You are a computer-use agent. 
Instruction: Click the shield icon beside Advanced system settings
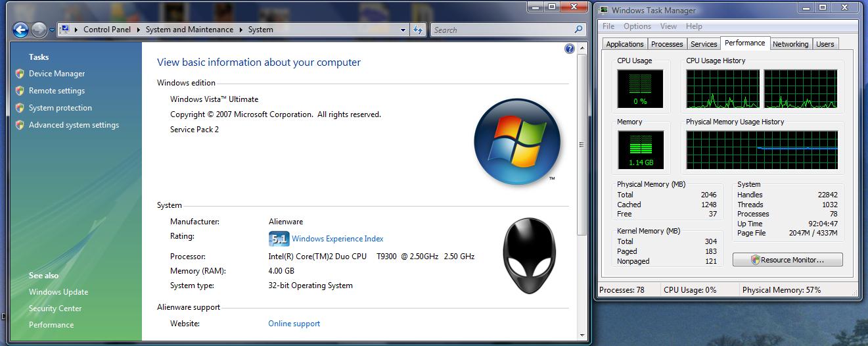pos(20,125)
